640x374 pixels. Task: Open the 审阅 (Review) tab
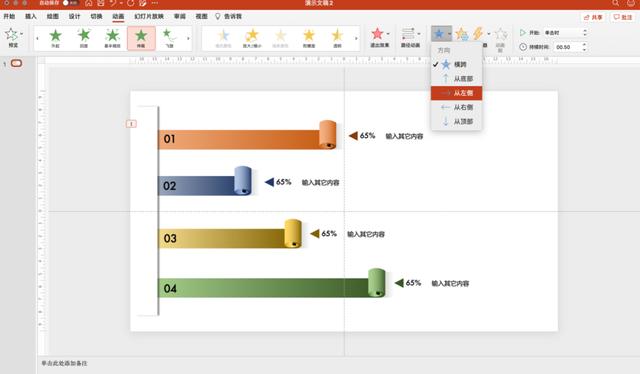point(180,16)
